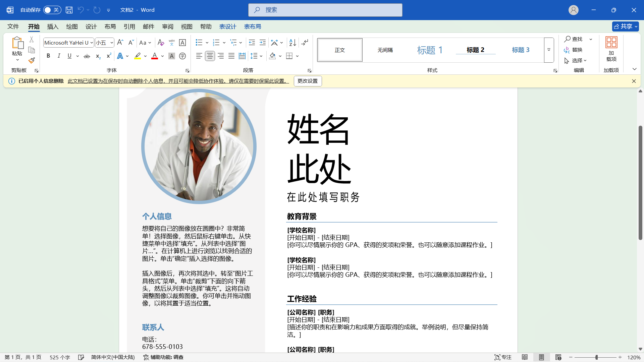
Task: Click the Save icon in title bar
Action: coord(69,10)
